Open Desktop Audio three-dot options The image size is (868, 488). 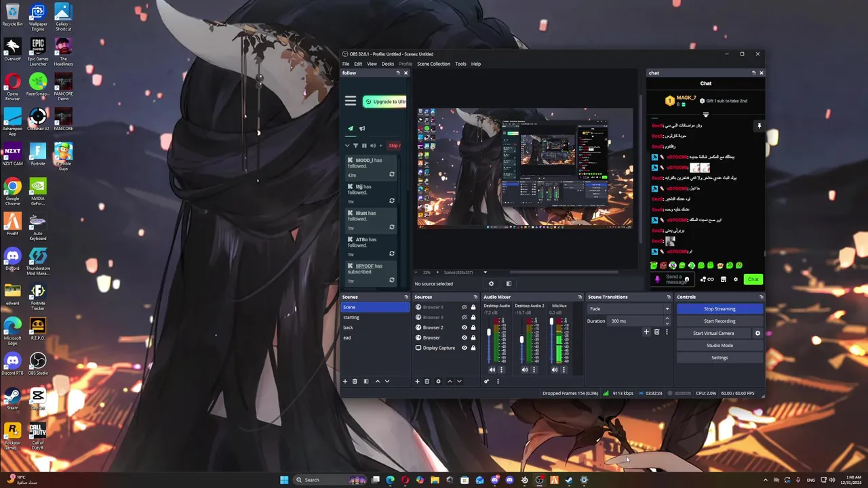(x=502, y=369)
